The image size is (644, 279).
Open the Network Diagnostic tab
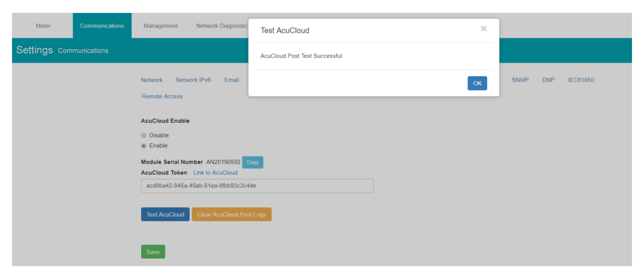click(x=222, y=25)
